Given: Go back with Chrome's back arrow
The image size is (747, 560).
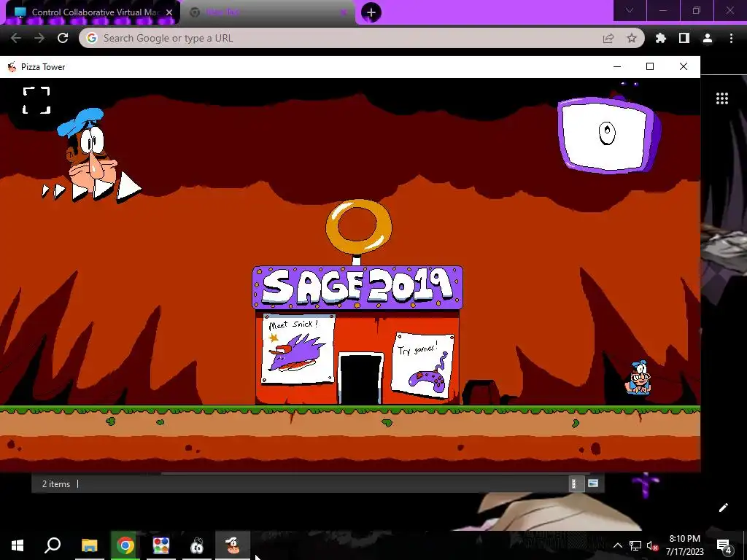Looking at the screenshot, I should [x=16, y=38].
